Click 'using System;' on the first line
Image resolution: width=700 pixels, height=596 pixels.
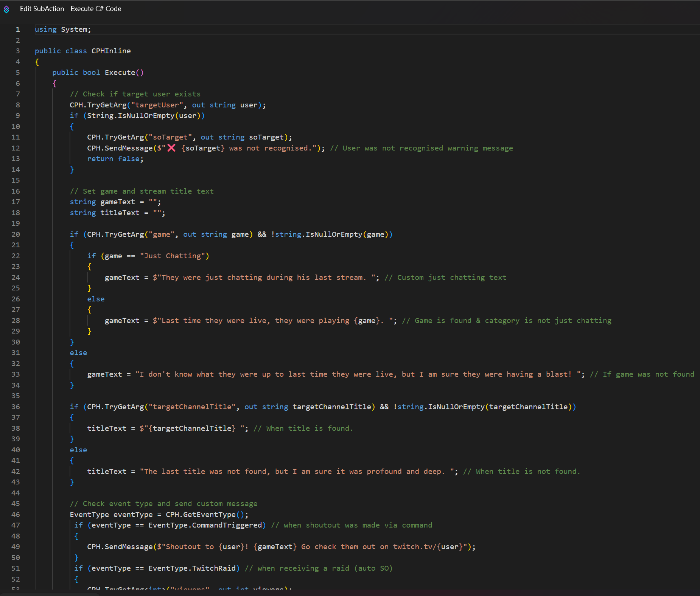[63, 29]
